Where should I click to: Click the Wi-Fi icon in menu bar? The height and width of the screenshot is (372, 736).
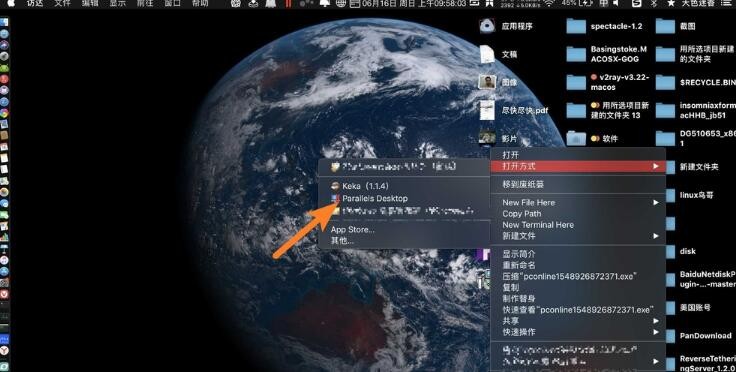coord(549,3)
